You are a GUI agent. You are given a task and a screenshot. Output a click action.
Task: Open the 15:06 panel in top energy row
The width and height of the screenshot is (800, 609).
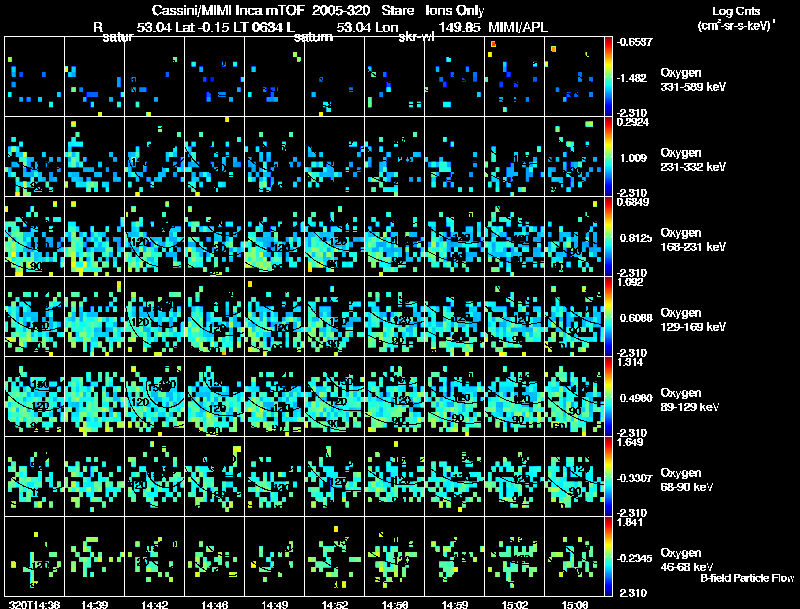point(574,77)
